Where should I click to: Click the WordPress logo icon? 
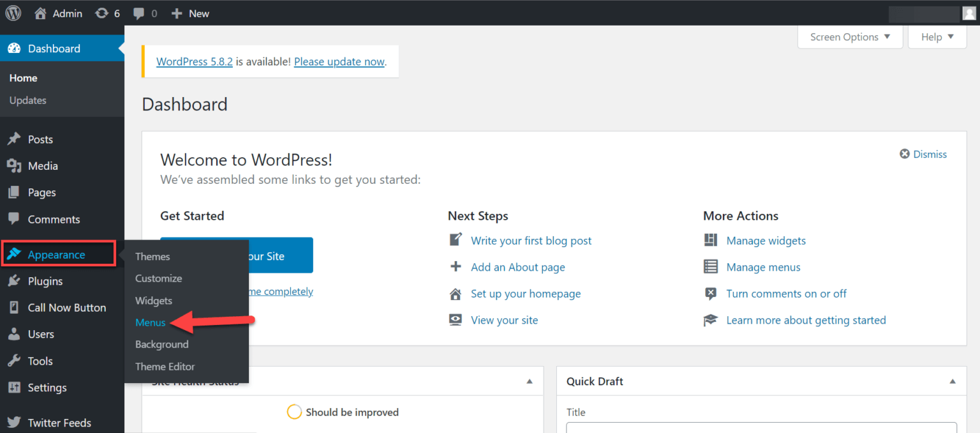point(13,13)
